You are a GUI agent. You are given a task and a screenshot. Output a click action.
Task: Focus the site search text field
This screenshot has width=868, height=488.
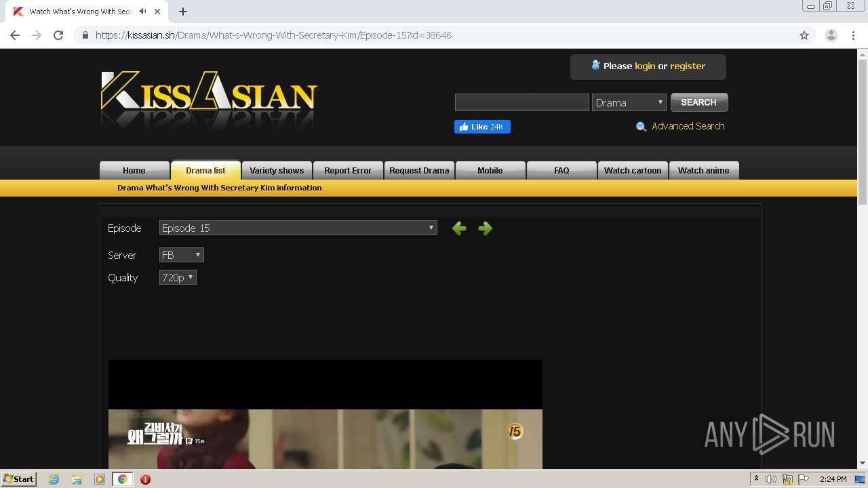point(521,102)
